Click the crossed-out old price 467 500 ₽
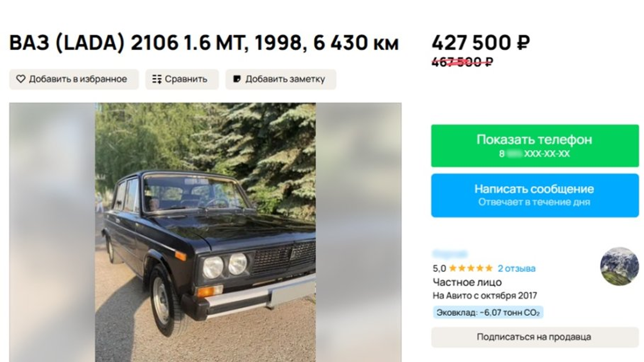Viewport: 644px width, 362px height. click(x=462, y=62)
